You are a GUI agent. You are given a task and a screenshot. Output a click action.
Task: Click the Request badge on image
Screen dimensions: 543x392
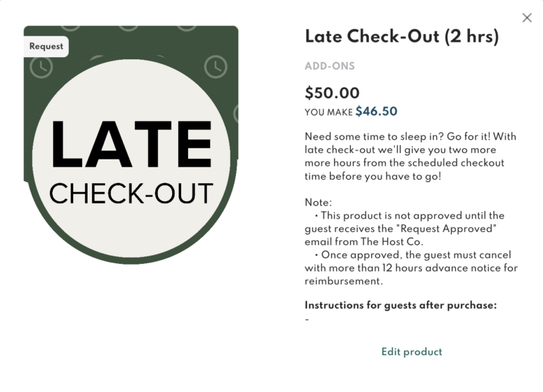[x=46, y=47]
